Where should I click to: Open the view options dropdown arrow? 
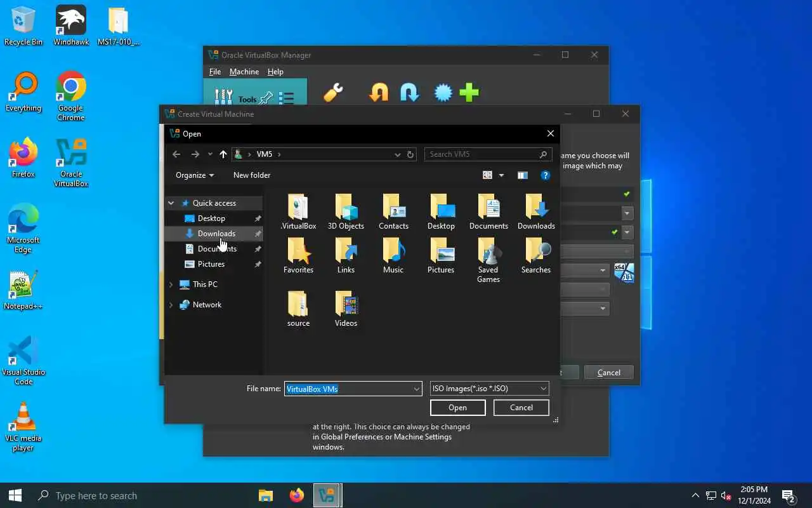coord(501,175)
